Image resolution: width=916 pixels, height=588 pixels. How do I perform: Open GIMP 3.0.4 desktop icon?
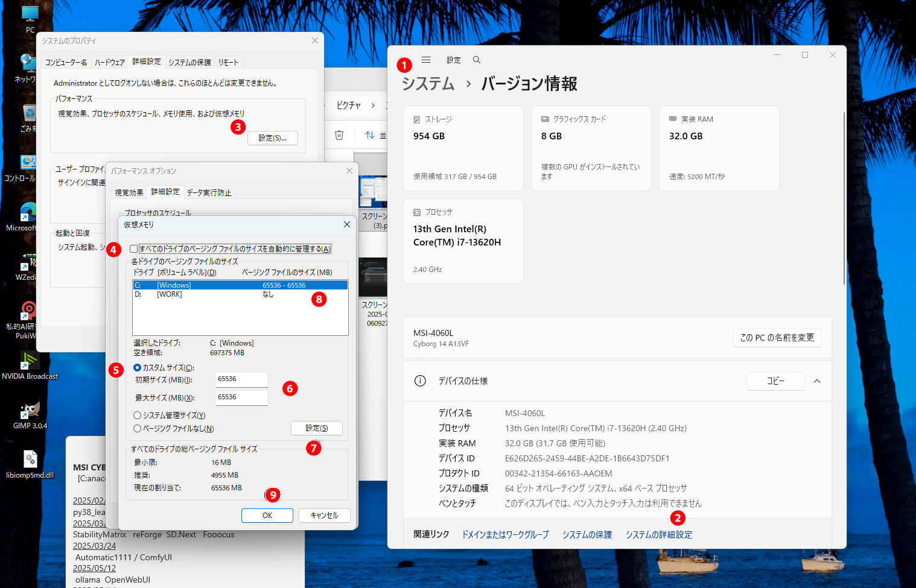click(x=30, y=412)
